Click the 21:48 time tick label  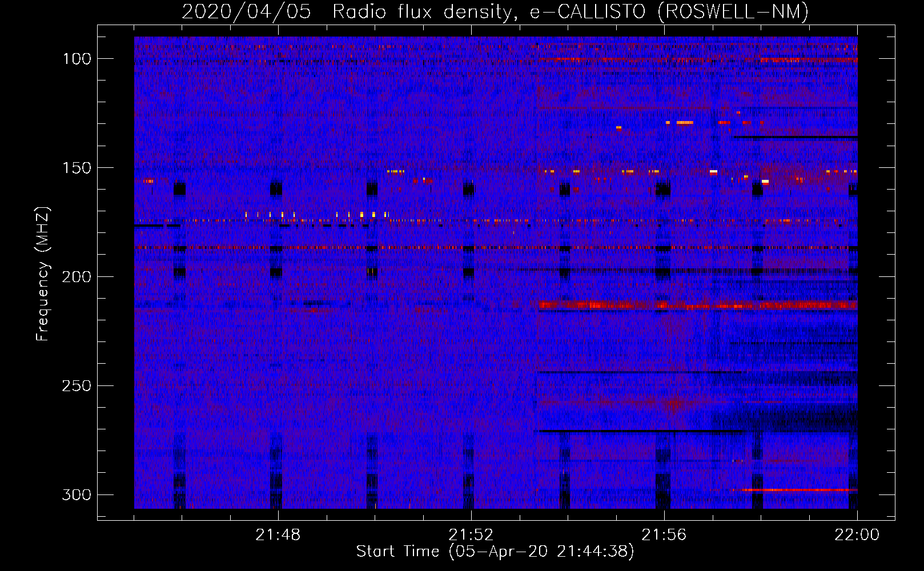(x=278, y=535)
